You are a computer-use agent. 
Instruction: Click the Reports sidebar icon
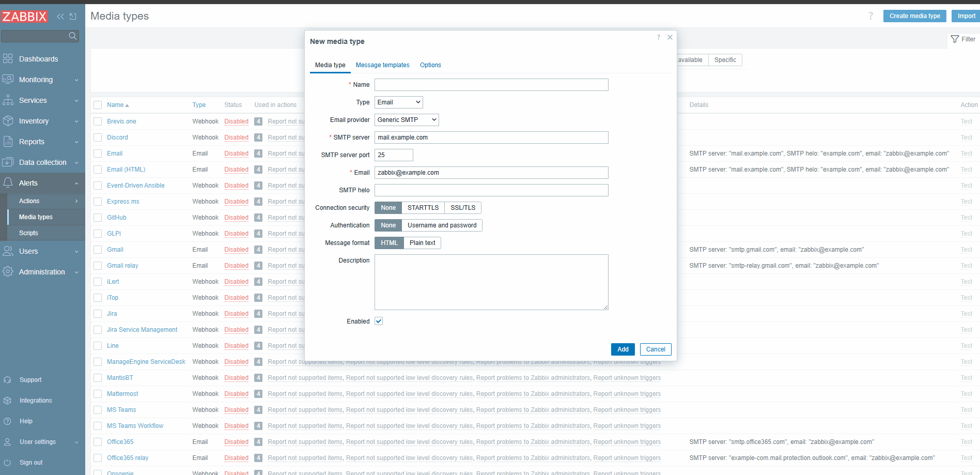click(8, 142)
